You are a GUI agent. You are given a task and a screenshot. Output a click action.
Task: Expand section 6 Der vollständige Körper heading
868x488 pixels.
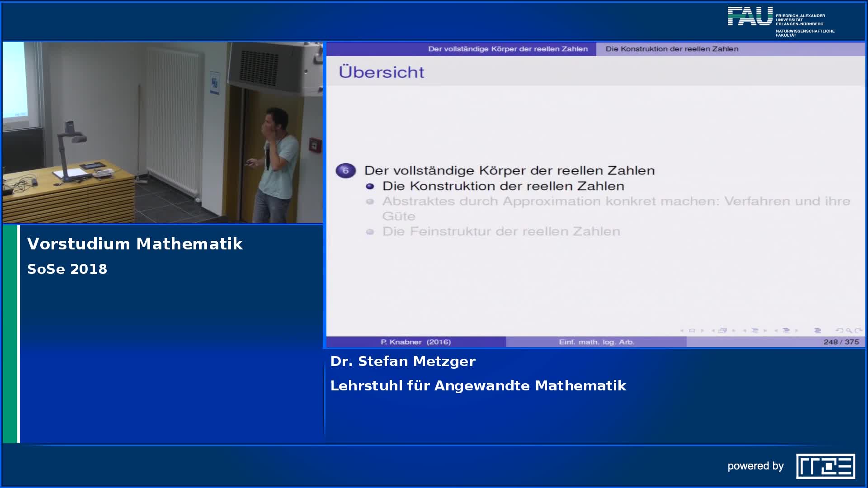click(510, 170)
